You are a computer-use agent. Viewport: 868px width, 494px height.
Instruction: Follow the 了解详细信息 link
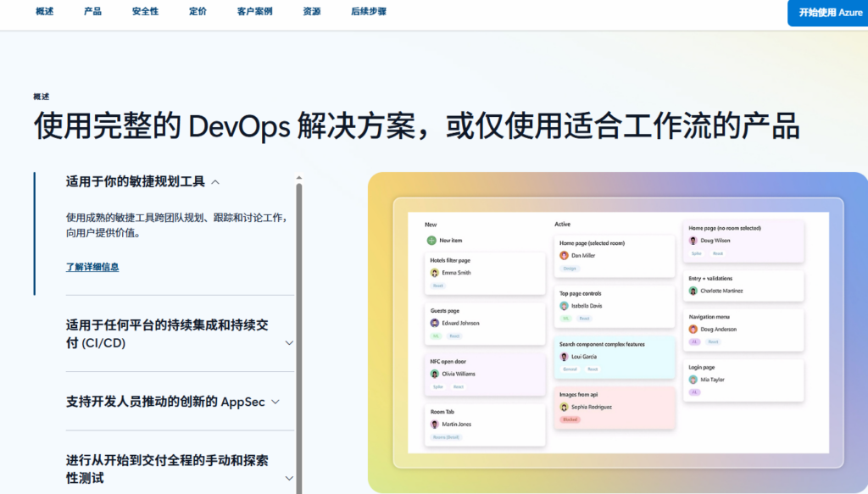tap(92, 267)
